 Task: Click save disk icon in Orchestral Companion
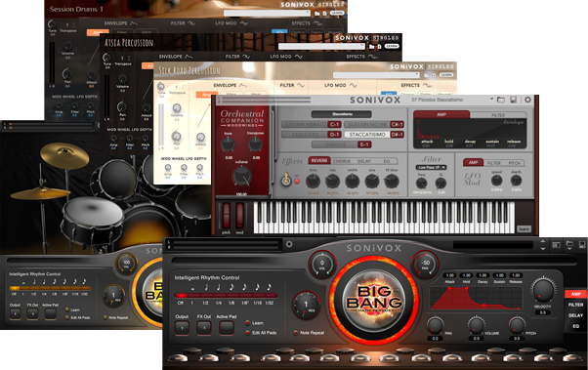(514, 100)
